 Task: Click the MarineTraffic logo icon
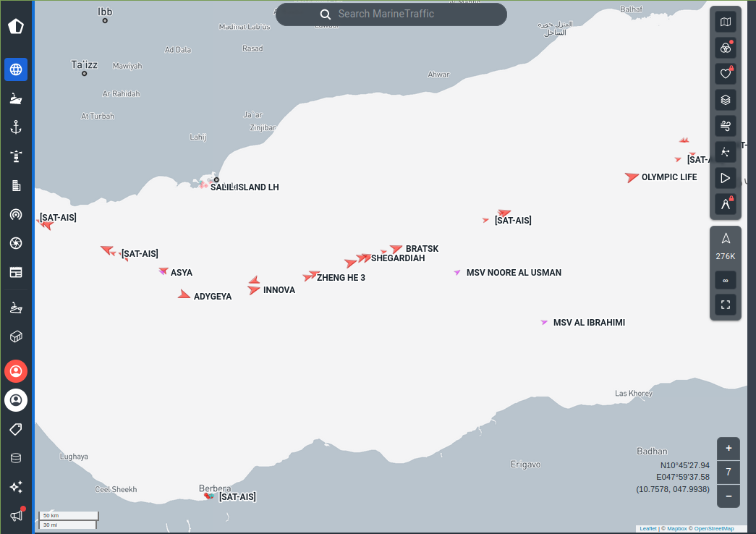16,26
